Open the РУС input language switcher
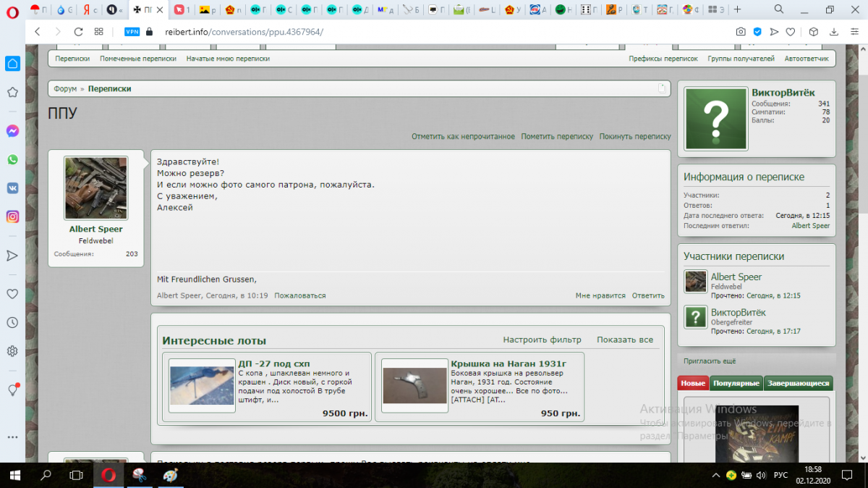This screenshot has height=488, width=868. [x=781, y=476]
